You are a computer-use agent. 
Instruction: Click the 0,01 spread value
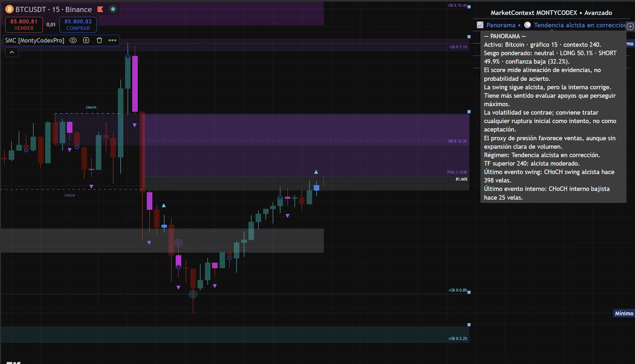[x=51, y=25]
